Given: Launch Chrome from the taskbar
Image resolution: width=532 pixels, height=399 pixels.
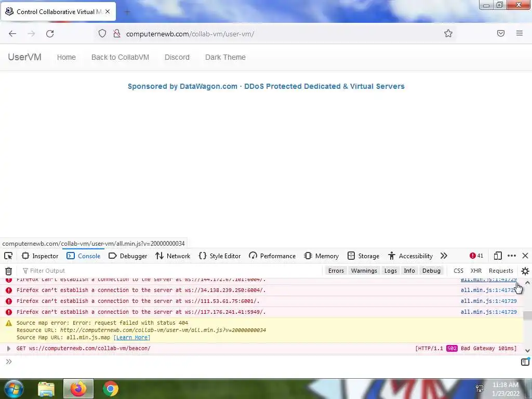Looking at the screenshot, I should [111, 389].
